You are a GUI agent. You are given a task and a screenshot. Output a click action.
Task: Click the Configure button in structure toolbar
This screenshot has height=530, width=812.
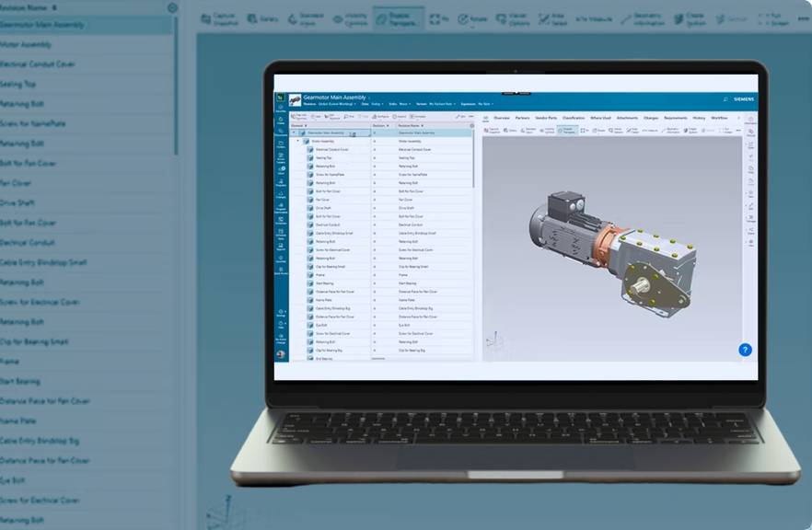tap(375, 117)
